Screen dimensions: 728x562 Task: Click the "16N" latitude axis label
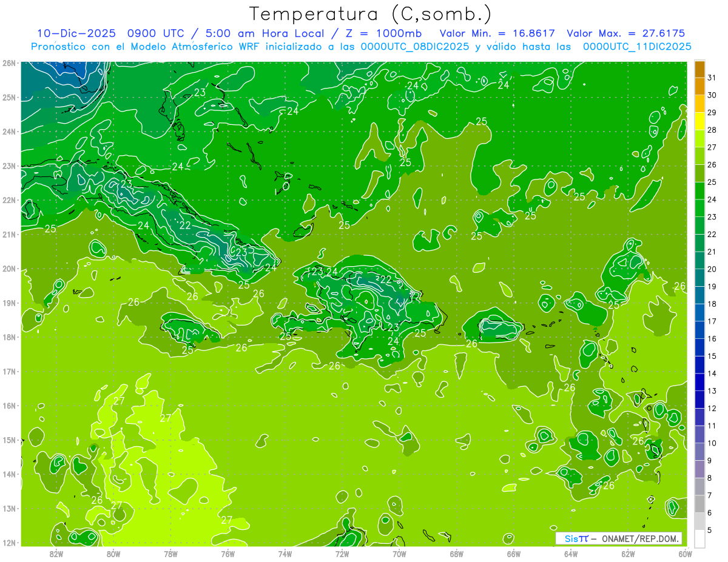8,406
